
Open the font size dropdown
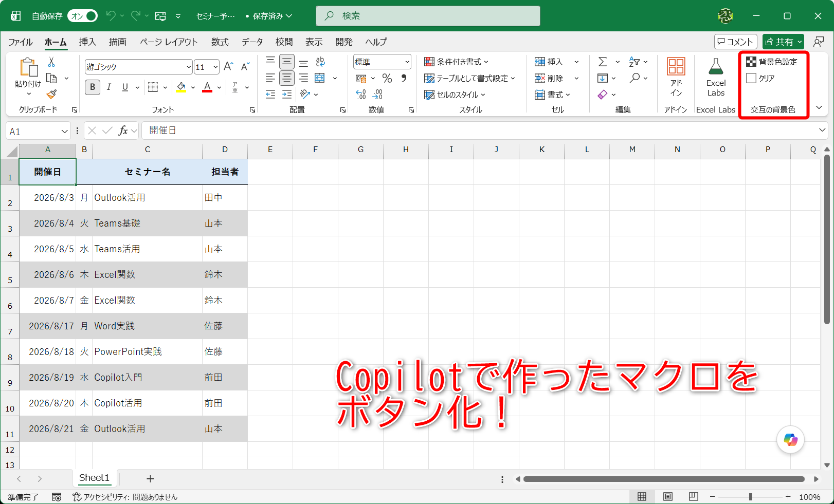click(x=215, y=67)
